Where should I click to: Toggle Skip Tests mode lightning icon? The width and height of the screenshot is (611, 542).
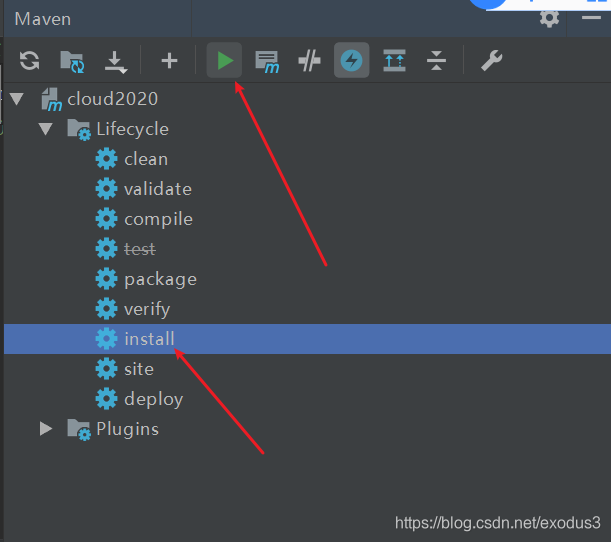pos(351,60)
